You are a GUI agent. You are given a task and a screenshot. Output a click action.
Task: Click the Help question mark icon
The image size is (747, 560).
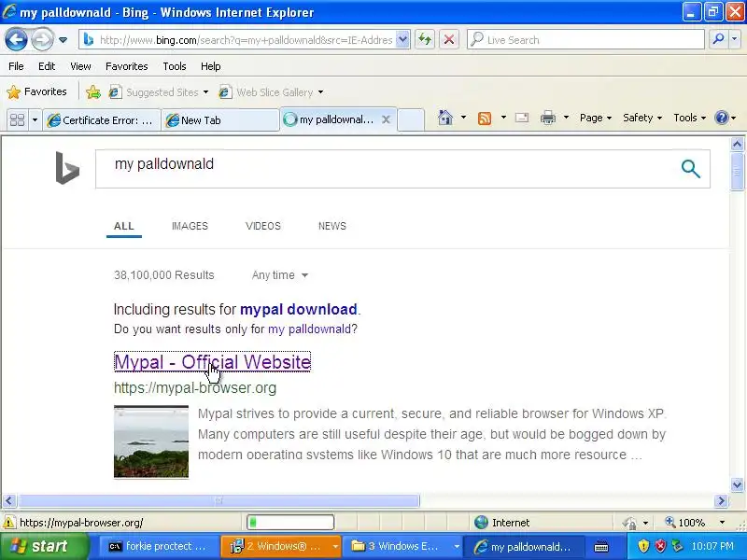point(722,118)
